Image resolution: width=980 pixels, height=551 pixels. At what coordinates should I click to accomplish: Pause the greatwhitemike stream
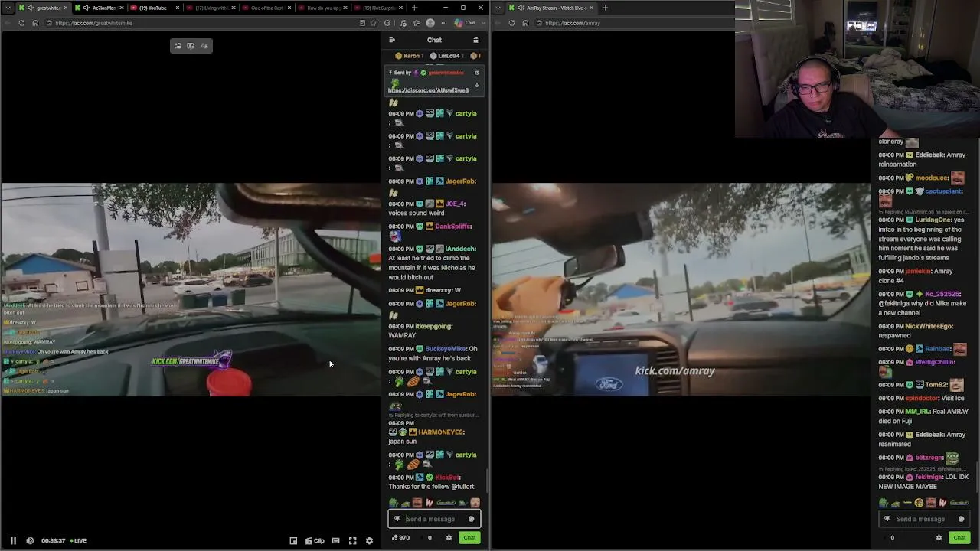tap(13, 540)
